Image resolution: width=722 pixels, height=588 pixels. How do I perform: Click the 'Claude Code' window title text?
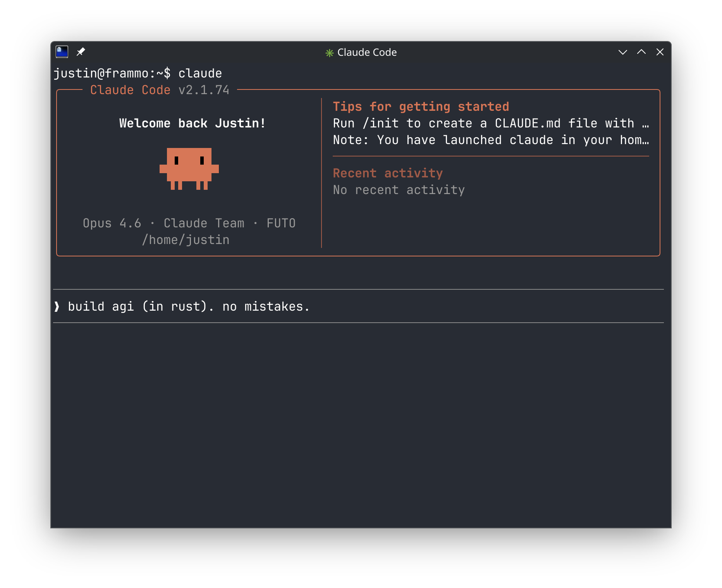click(367, 52)
